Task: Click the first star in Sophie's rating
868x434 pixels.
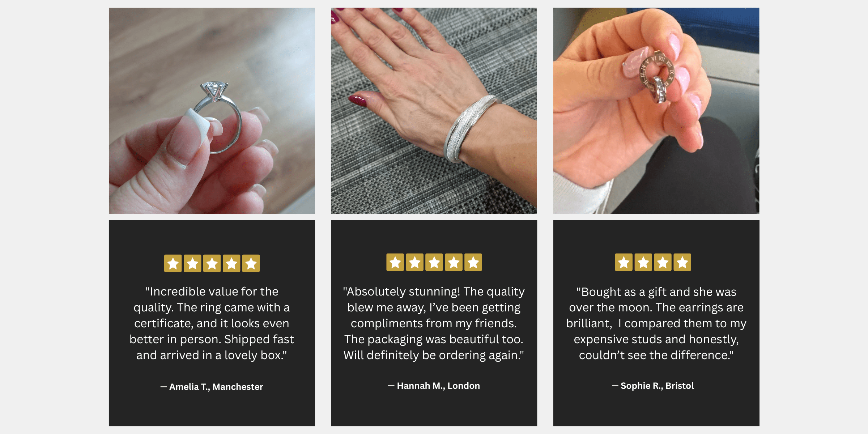Action: 624,262
